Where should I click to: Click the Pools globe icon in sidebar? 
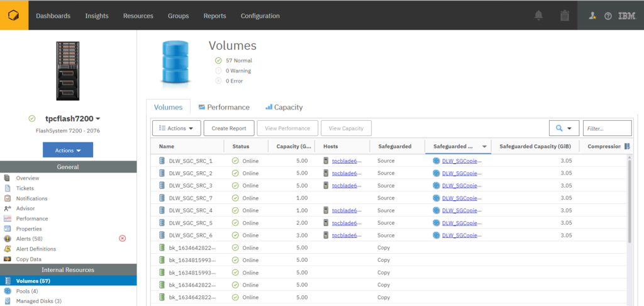[x=7, y=291]
